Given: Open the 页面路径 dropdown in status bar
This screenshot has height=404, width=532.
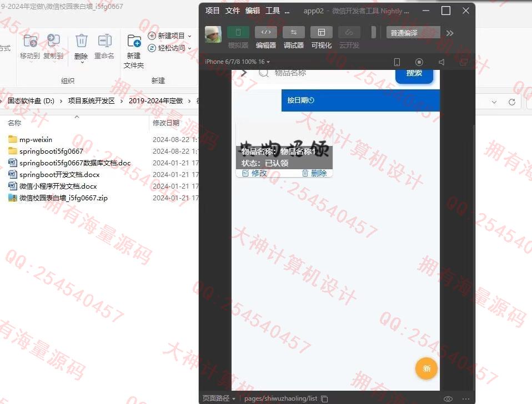Looking at the screenshot, I should [219, 398].
